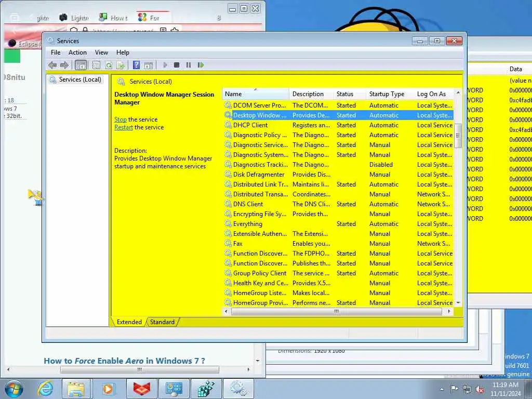Click the service list scroll-down arrow

tap(458, 303)
